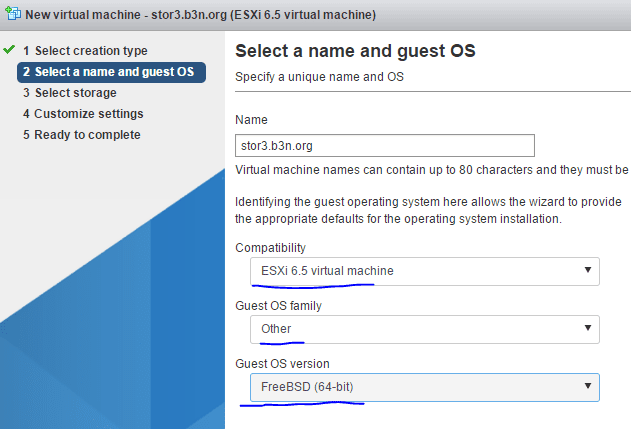Open the ESXi 6.5 virtual machine combo box
Image resolution: width=631 pixels, height=429 pixels.
(425, 271)
